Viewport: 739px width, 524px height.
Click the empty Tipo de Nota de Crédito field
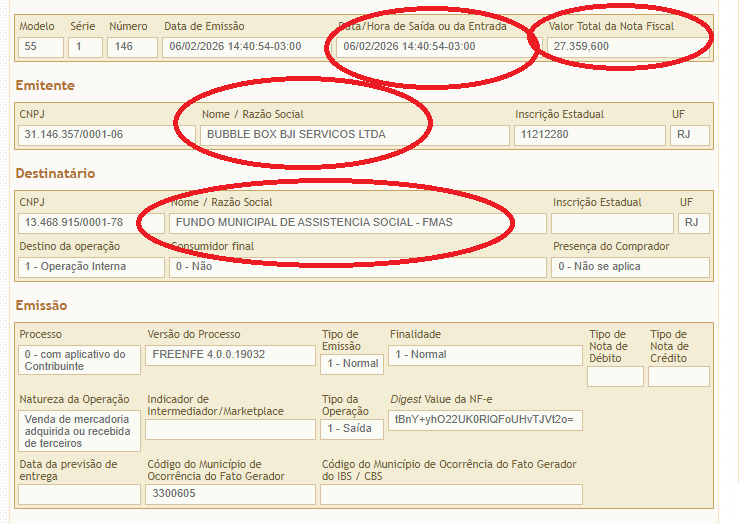[679, 377]
